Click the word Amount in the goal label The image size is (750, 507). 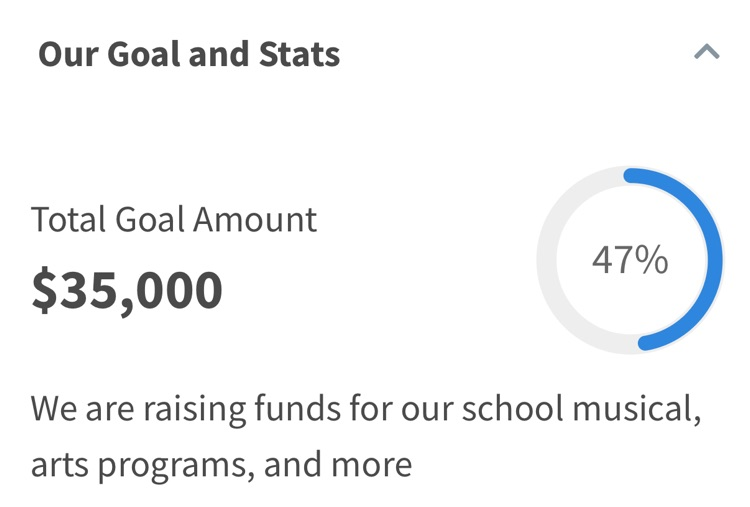pyautogui.click(x=255, y=219)
